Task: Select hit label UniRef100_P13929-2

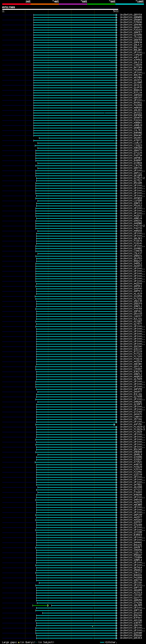Action: (132, 427)
